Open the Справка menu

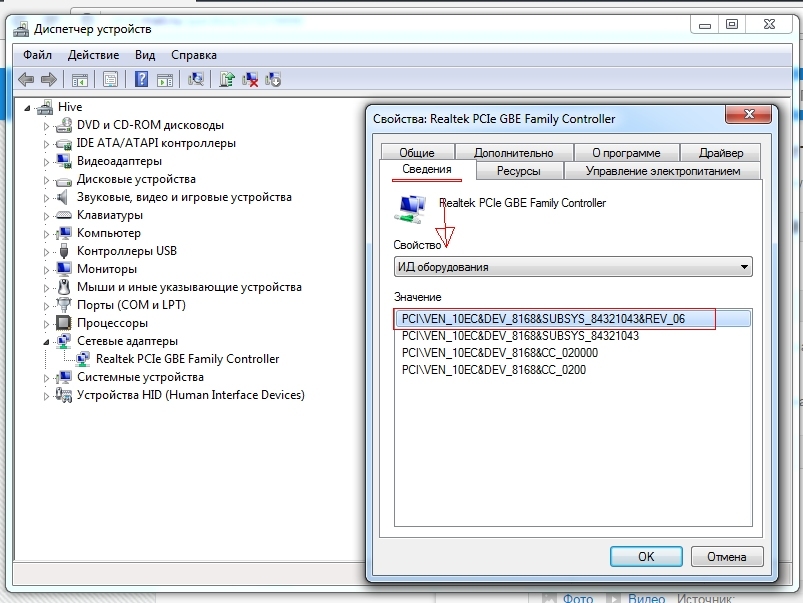click(194, 55)
